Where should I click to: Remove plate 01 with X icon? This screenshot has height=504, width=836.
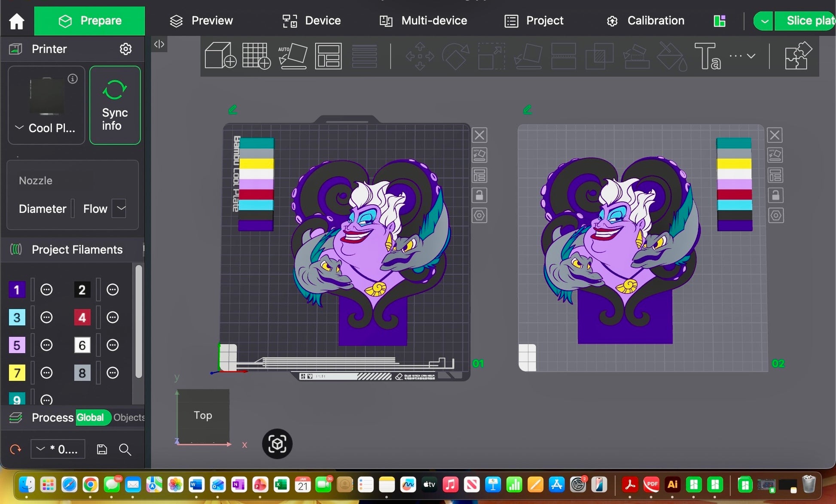tap(479, 135)
